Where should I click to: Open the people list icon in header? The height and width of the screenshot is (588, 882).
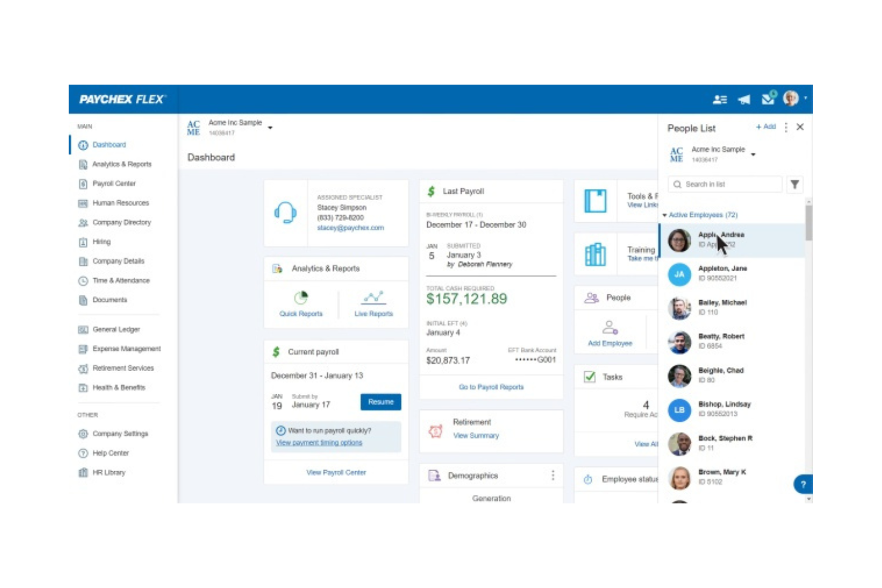pos(719,99)
